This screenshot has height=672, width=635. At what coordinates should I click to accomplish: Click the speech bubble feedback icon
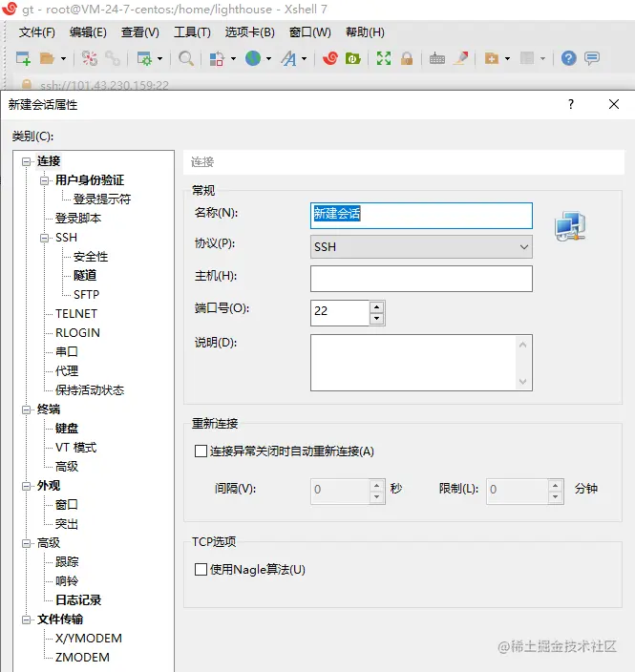coord(592,58)
